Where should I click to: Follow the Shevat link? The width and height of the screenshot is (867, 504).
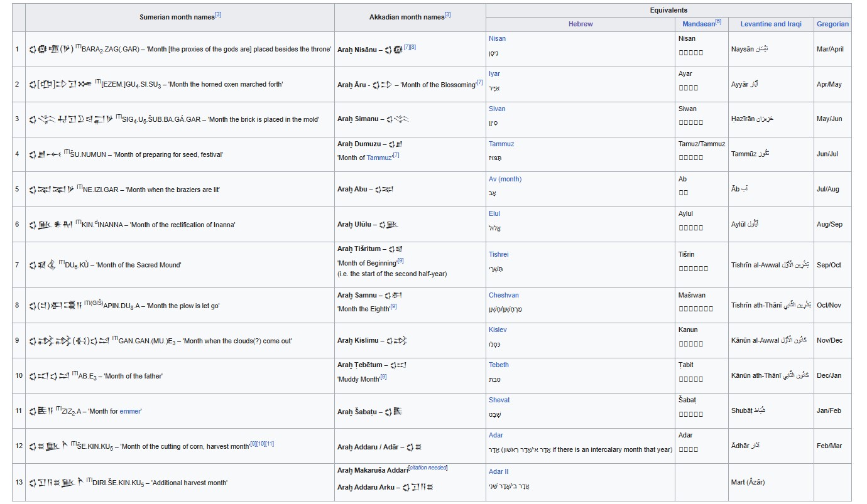(499, 400)
